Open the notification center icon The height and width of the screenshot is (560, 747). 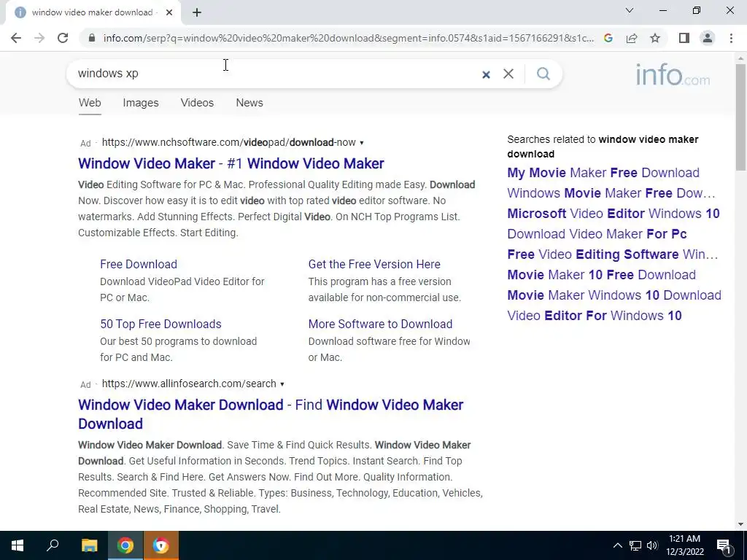click(723, 545)
